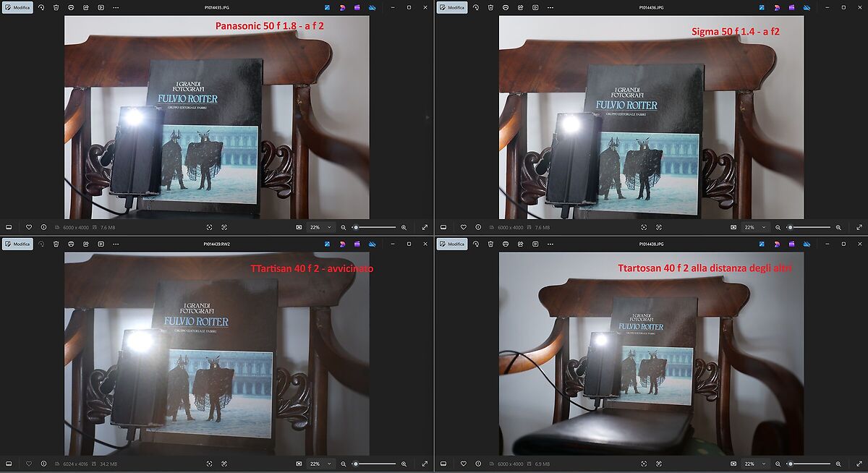Delete the photo P1014438.JPG via trash icon
This screenshot has width=868, height=473.
[490, 244]
